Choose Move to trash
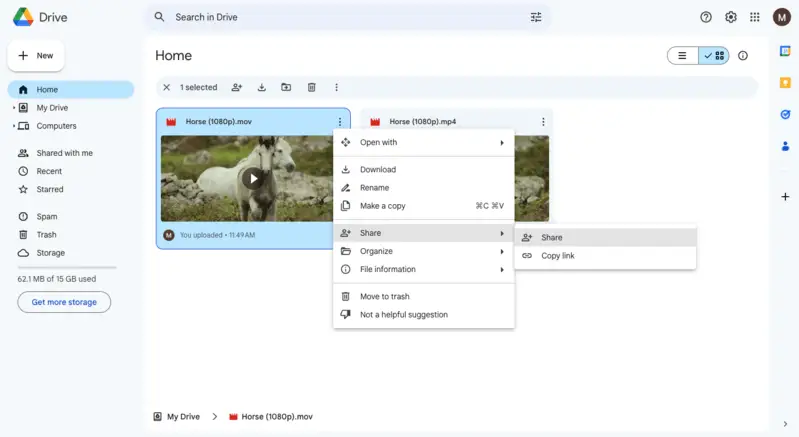799x437 pixels. (423, 296)
